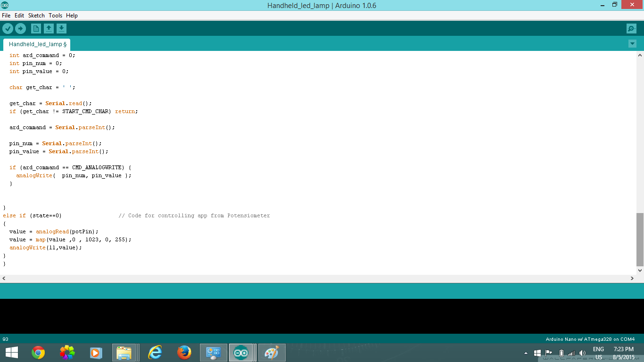Select the Handheld_led_lamp sketch tab

tap(37, 44)
